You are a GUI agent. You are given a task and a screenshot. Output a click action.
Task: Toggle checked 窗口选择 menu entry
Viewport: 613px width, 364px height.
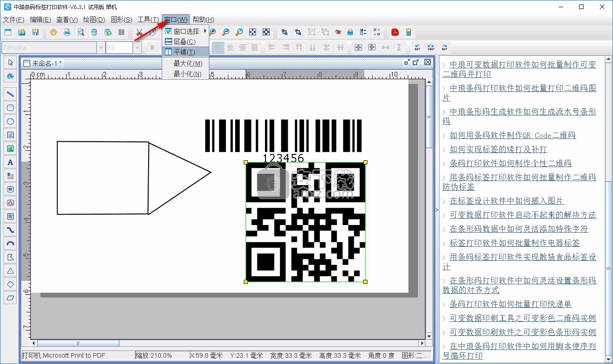[x=185, y=31]
